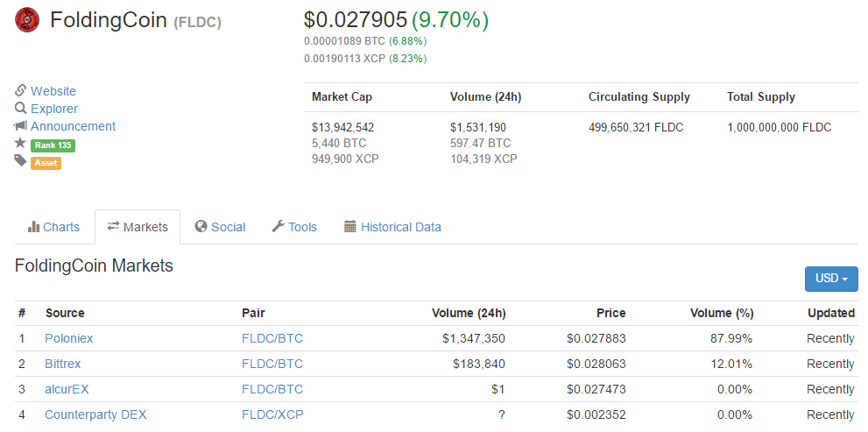This screenshot has width=868, height=432.
Task: Click the Volume (24h) column header
Action: (469, 313)
